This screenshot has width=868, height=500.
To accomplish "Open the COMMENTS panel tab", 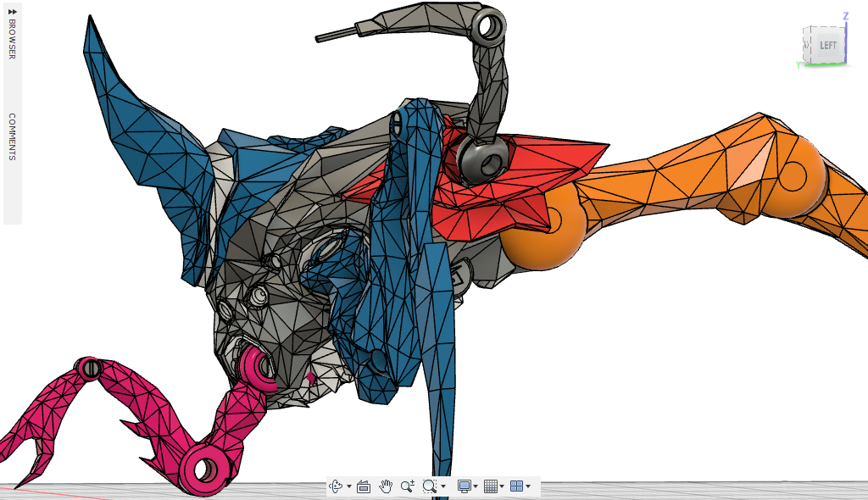I will (x=12, y=136).
